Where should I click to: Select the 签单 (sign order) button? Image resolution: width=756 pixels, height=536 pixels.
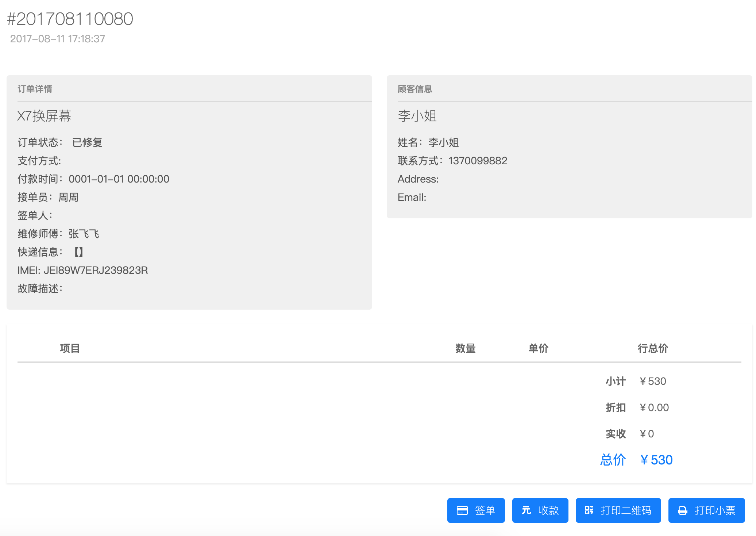click(476, 510)
